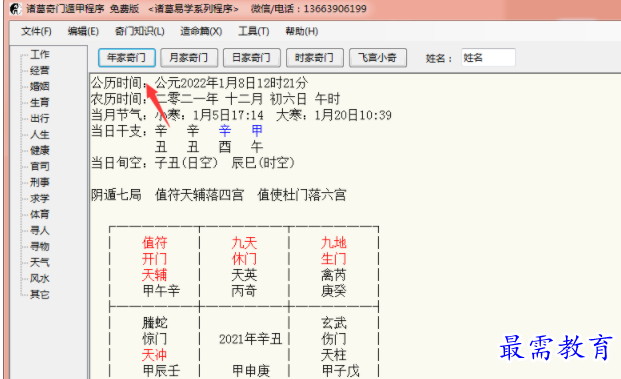Select 婚姻 in the sidebar tree

point(40,86)
